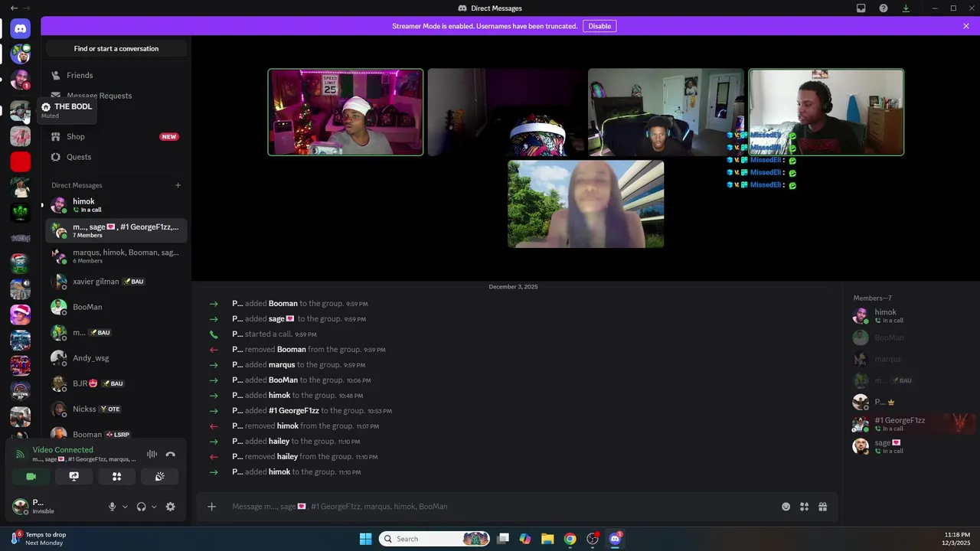
Task: Deafen with the headphones icon
Action: pyautogui.click(x=141, y=507)
